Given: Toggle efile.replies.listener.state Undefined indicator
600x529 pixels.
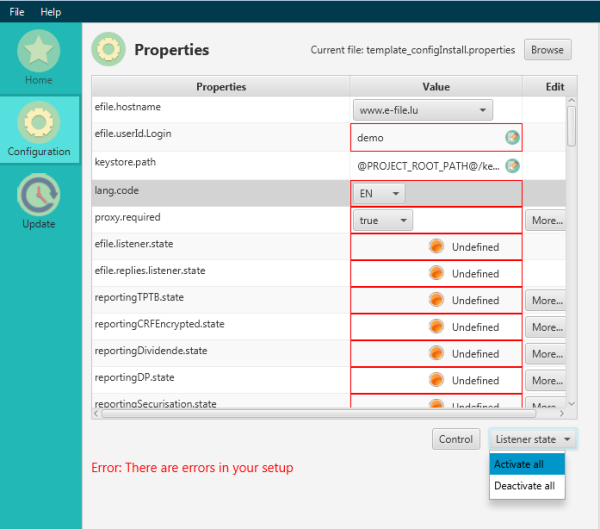Looking at the screenshot, I should pos(436,273).
